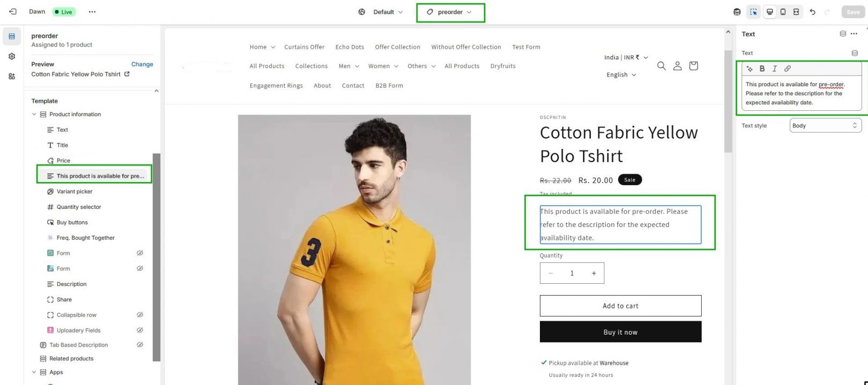This screenshot has width=868, height=385.
Task: Apply italic formatting in text editor
Action: click(x=774, y=69)
